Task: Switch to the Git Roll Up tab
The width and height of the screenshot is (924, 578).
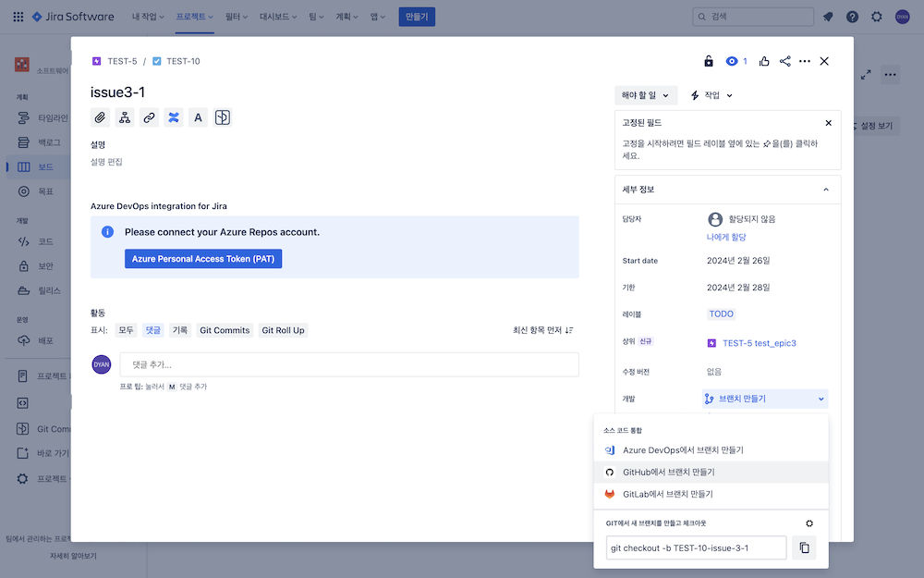Action: [284, 330]
